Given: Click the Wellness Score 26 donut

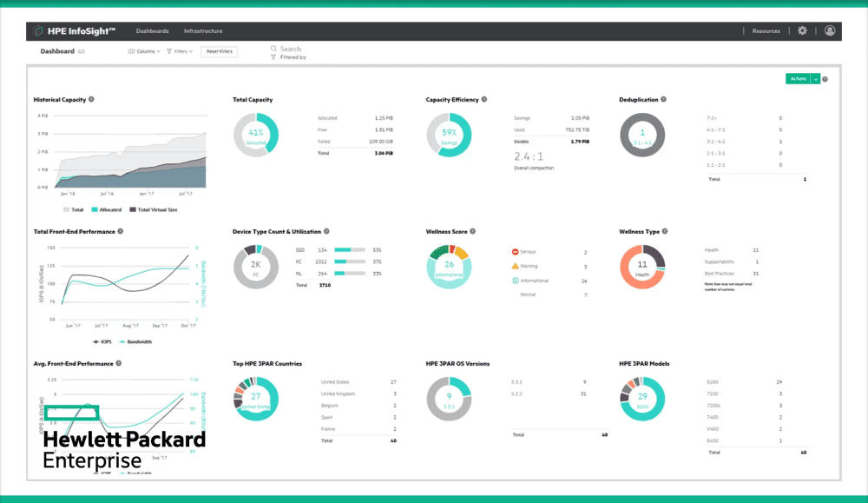Looking at the screenshot, I should pos(449,267).
